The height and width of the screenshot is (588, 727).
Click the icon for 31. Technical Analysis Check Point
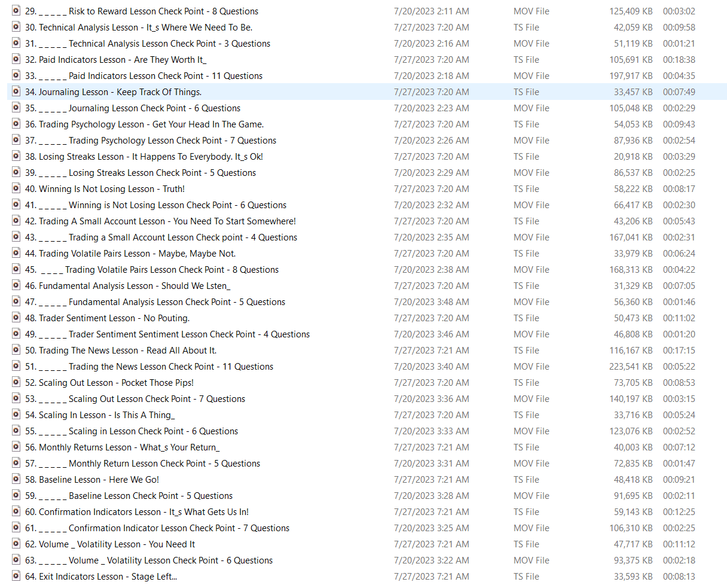pyautogui.click(x=16, y=43)
